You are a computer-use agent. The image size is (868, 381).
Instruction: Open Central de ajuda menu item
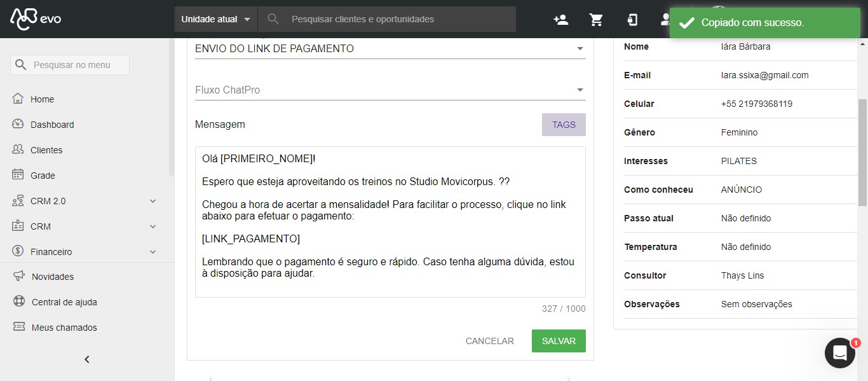click(64, 302)
